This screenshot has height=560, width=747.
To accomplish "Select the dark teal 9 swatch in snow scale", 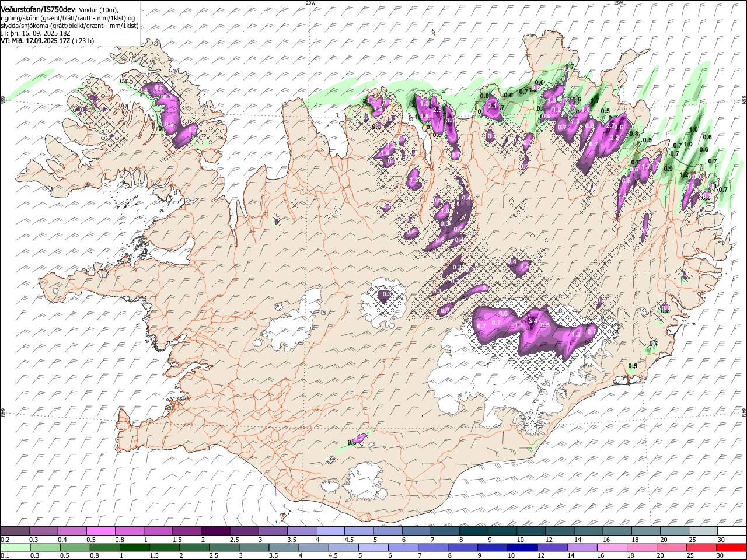I will pos(502,531).
